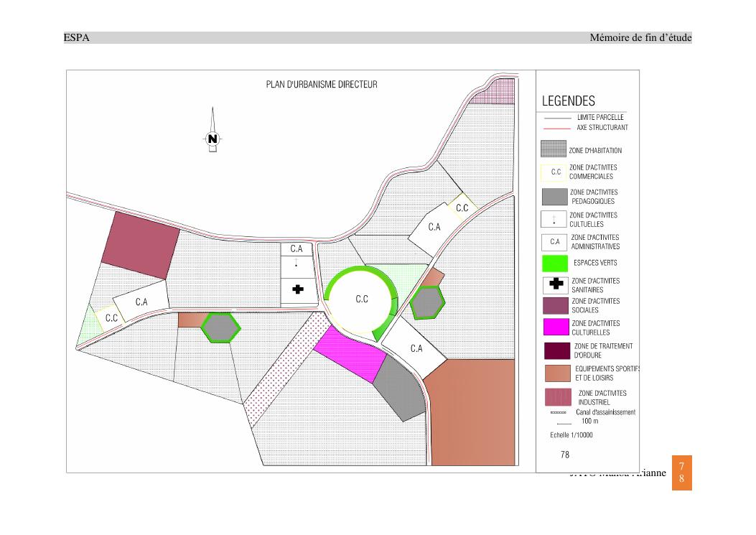Click the gray hexagon right of the roundabout
Screen dimensions: 756x535
pyautogui.click(x=428, y=302)
